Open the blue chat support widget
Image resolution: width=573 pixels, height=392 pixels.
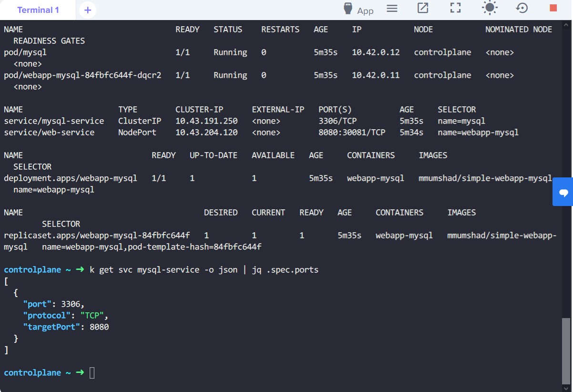[563, 192]
